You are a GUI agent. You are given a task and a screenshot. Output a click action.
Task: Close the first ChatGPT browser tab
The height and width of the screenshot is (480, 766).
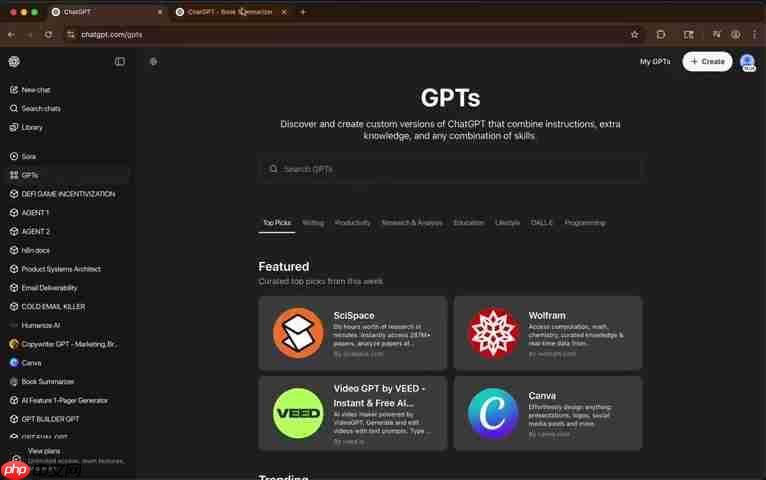(x=159, y=12)
